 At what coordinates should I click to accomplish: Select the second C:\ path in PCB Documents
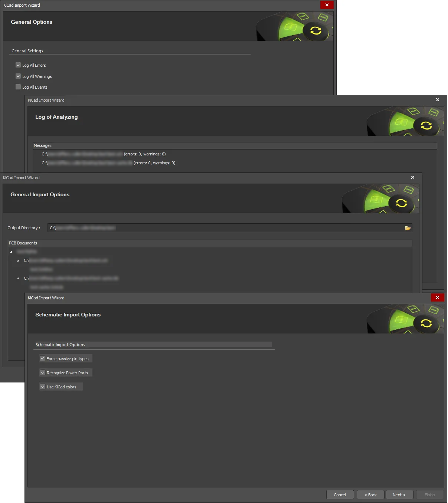[71, 278]
